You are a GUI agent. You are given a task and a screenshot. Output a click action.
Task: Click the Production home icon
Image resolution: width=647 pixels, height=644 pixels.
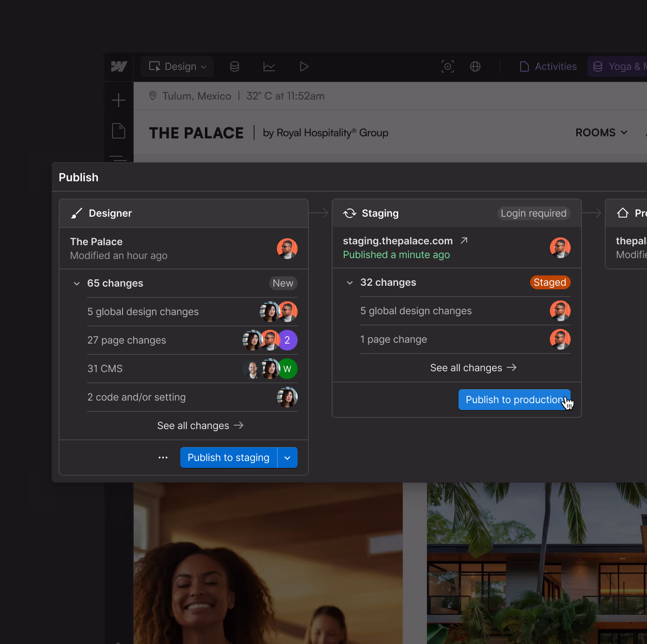623,213
